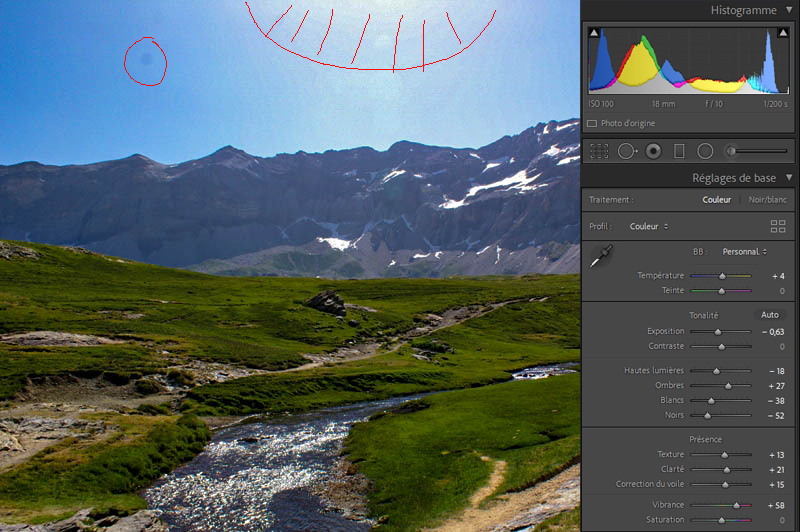The height and width of the screenshot is (532, 800).
Task: Toggle highlight clipping indicator in histogram
Action: point(783,33)
